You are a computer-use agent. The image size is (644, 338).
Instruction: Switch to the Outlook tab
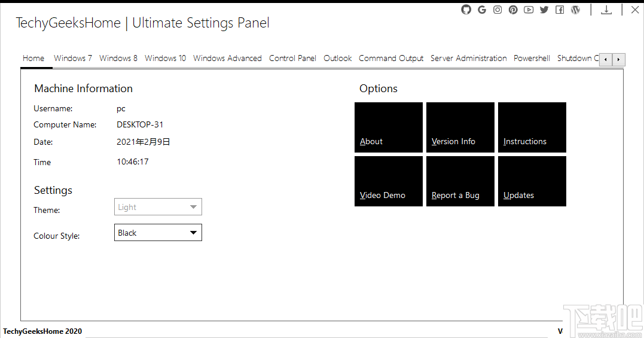(338, 58)
